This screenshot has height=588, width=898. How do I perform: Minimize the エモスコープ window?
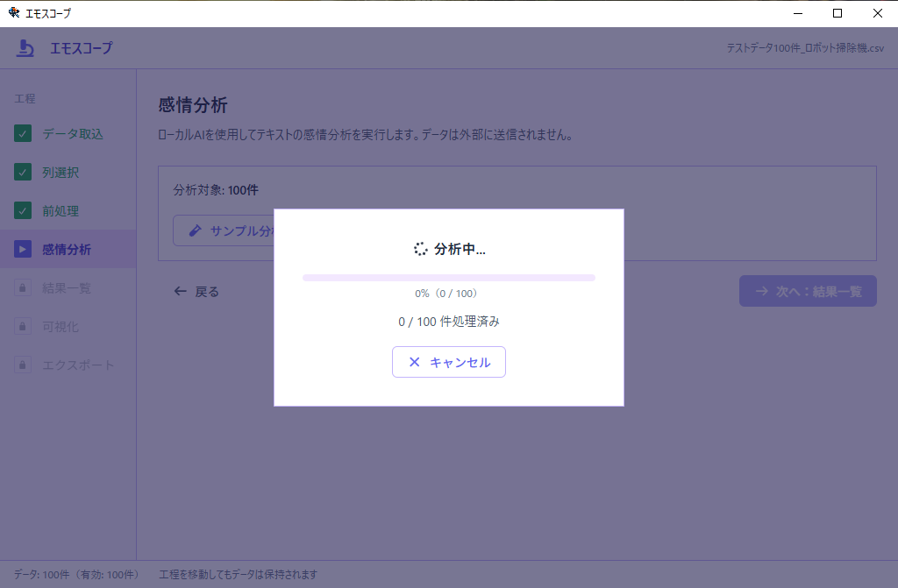click(798, 13)
